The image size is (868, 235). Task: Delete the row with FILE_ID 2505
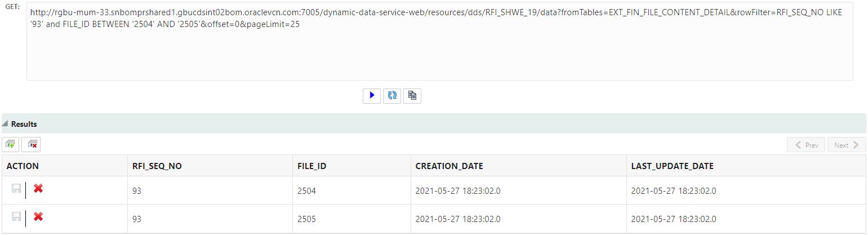[x=38, y=216]
